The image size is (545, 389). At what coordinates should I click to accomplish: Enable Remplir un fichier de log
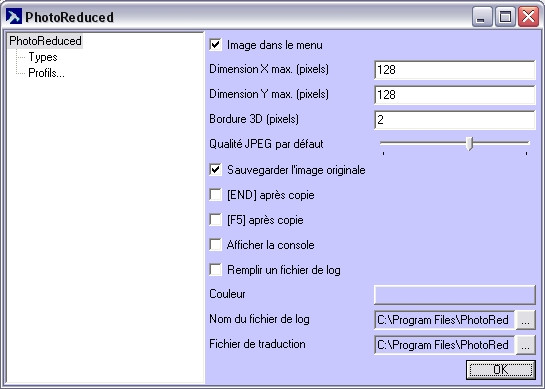pos(215,270)
